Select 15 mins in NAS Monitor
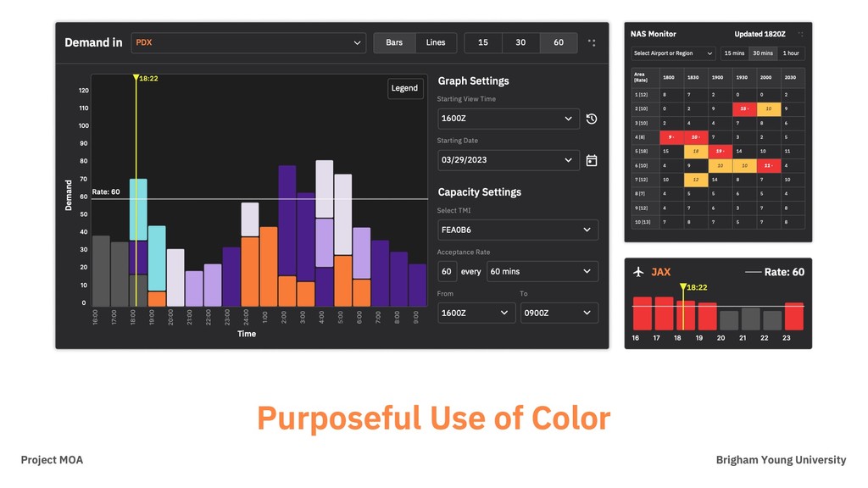The height and width of the screenshot is (488, 868). click(x=735, y=53)
